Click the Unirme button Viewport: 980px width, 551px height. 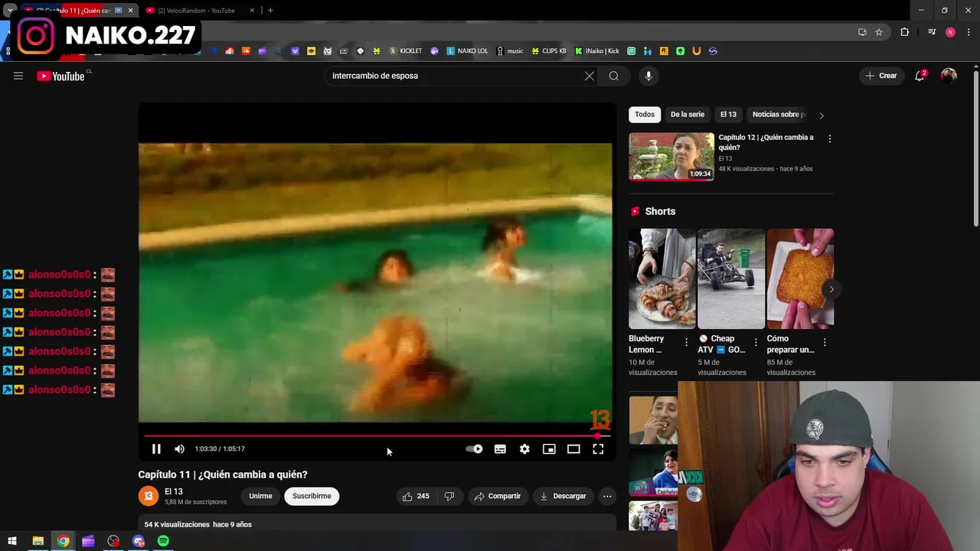coord(260,496)
